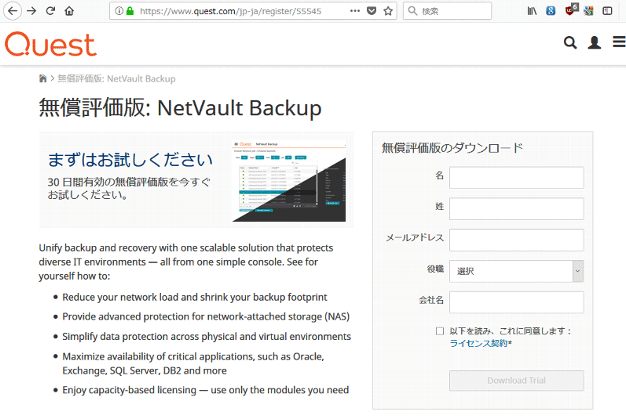
Task: Click the Quest logo
Action: pos(51,44)
